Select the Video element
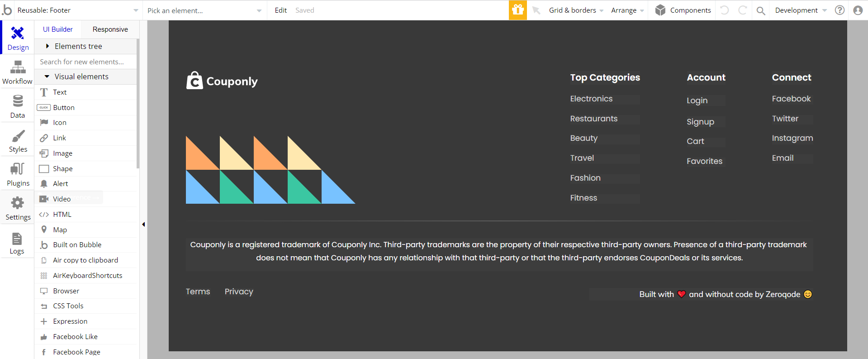Viewport: 868px width, 359px height. pyautogui.click(x=85, y=199)
